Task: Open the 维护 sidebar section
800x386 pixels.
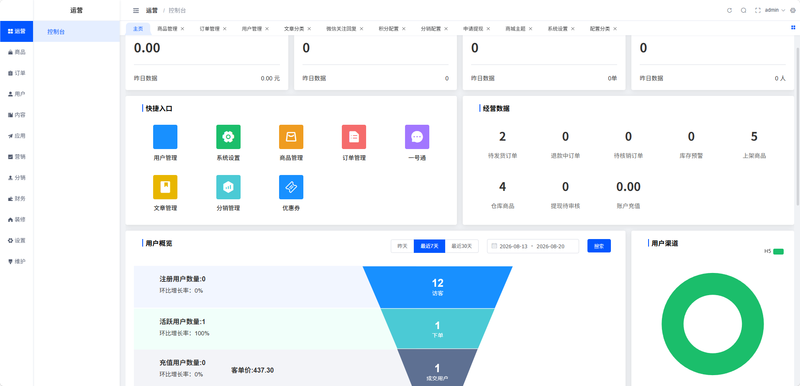Action: pyautogui.click(x=16, y=261)
